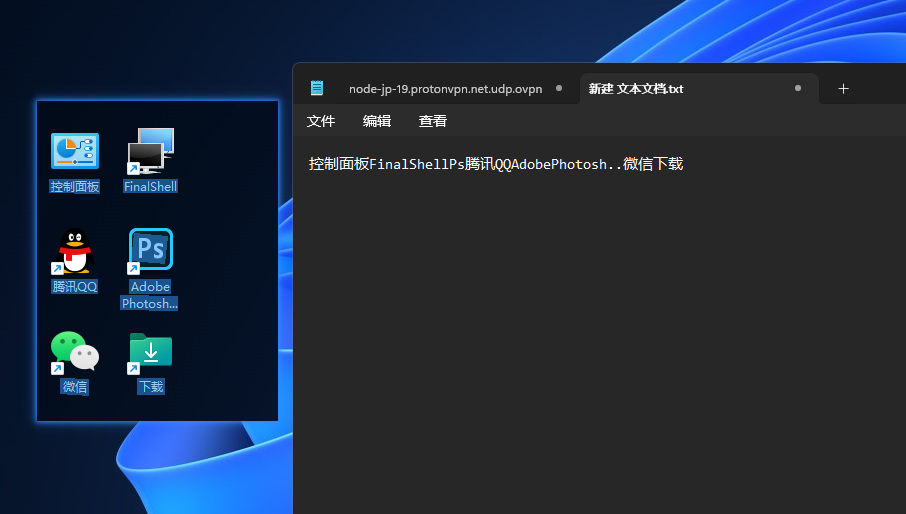Click the 微信 icon label text
The width and height of the screenshot is (906, 514).
point(75,386)
